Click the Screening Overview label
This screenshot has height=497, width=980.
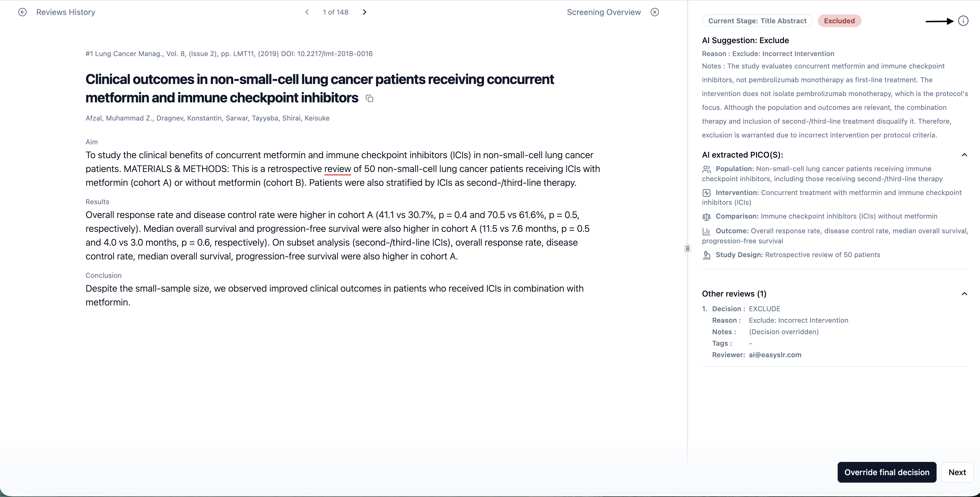[603, 12]
